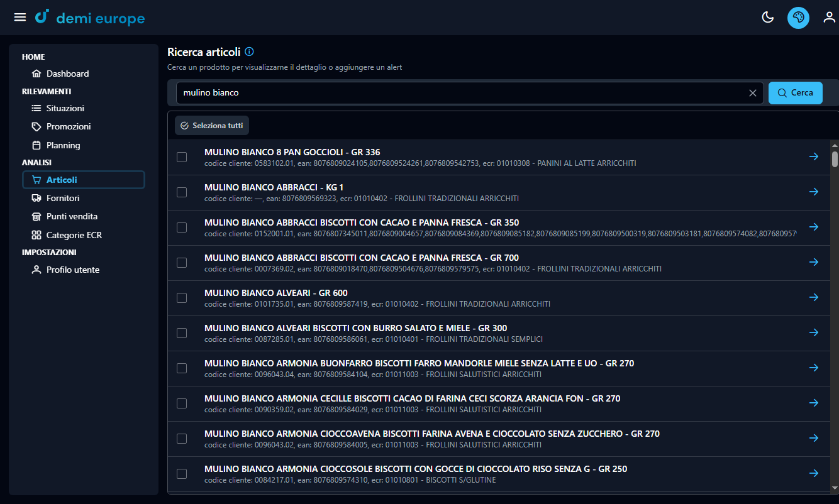Viewport: 839px width, 504px height.
Task: Open arrow for ALVEARI BURRO SALATO GR 300
Action: (x=814, y=332)
